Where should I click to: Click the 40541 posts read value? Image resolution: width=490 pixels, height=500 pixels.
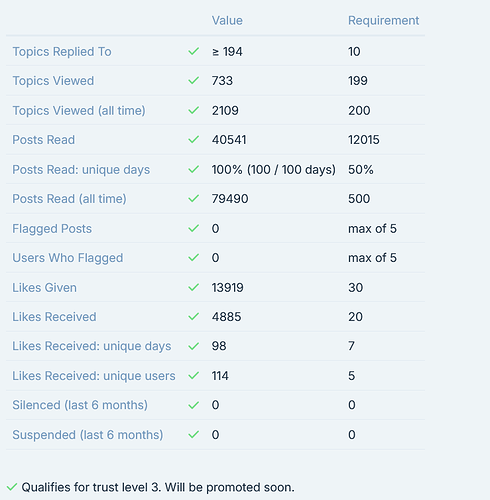(x=229, y=140)
